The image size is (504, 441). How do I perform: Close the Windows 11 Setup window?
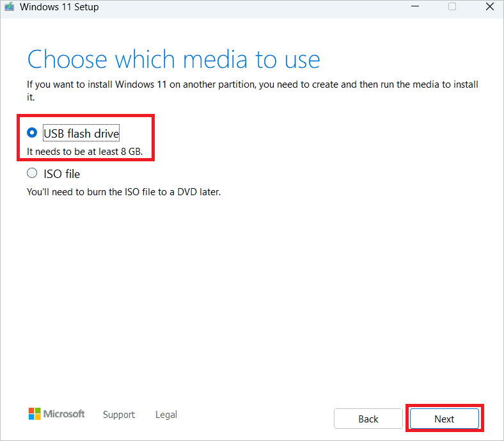click(x=489, y=6)
